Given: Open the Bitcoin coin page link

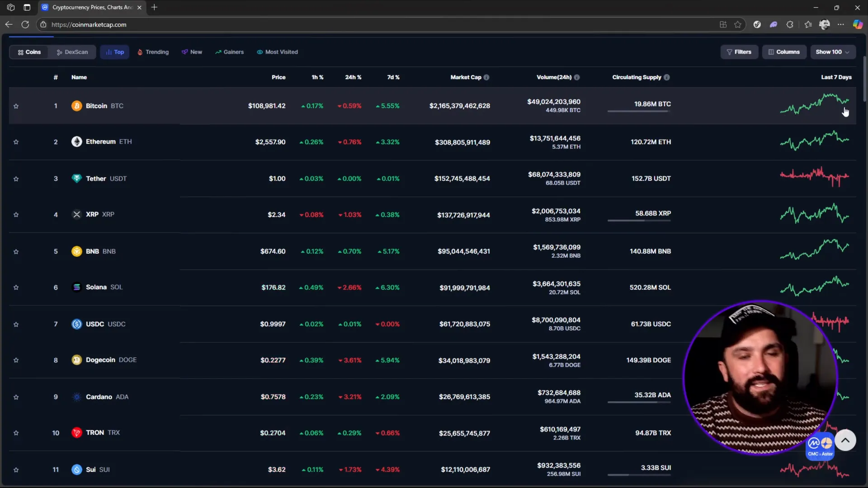Looking at the screenshot, I should click(104, 106).
